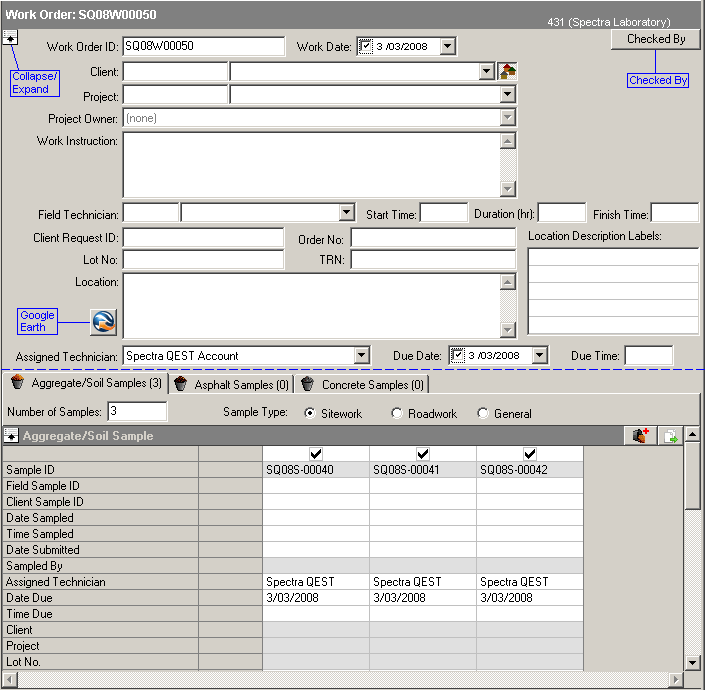Click the export sheet icon in sample header

click(x=671, y=436)
